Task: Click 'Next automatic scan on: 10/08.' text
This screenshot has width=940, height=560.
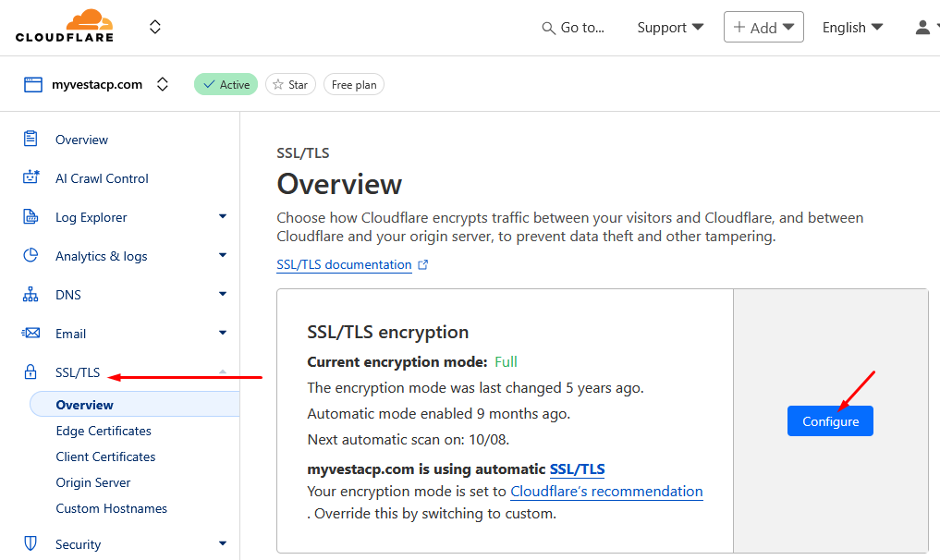Action: click(x=409, y=440)
